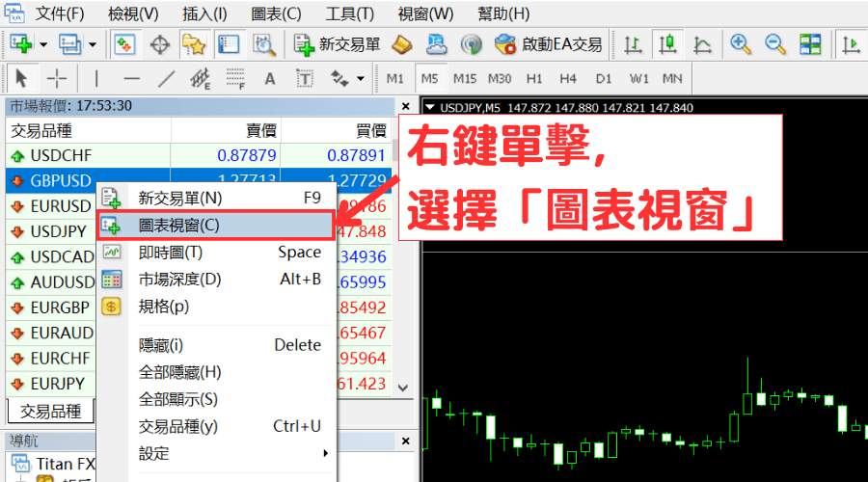868x482 pixels.
Task: Select H1 timeframe
Action: tap(534, 79)
